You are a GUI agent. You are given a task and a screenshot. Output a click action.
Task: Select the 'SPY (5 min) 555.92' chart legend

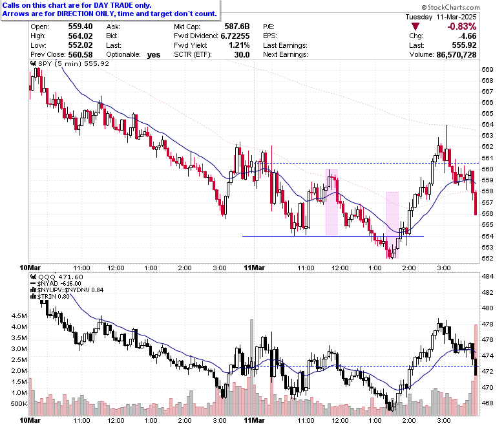[74, 63]
